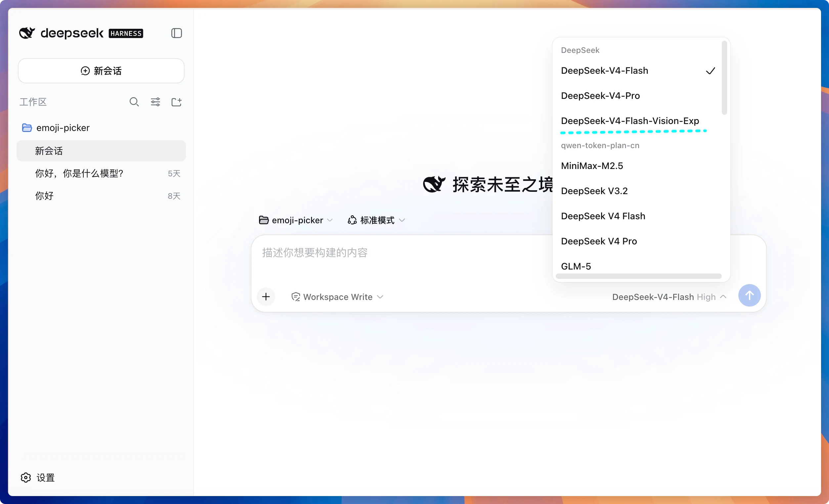Expand the emoji-picker workspace in sidebar
829x504 pixels.
coord(101,128)
